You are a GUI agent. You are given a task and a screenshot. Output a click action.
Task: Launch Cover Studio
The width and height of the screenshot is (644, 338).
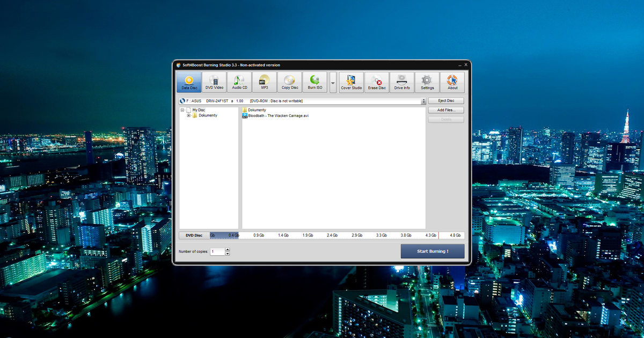tap(352, 83)
